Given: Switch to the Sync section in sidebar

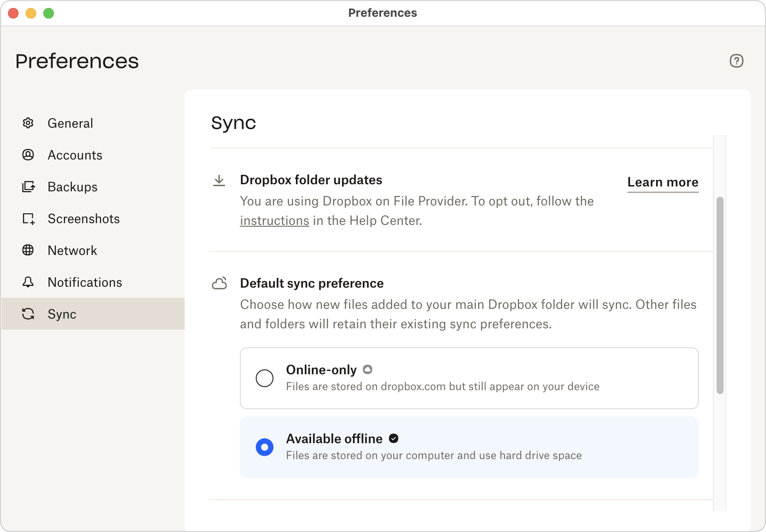Looking at the screenshot, I should click(x=62, y=314).
